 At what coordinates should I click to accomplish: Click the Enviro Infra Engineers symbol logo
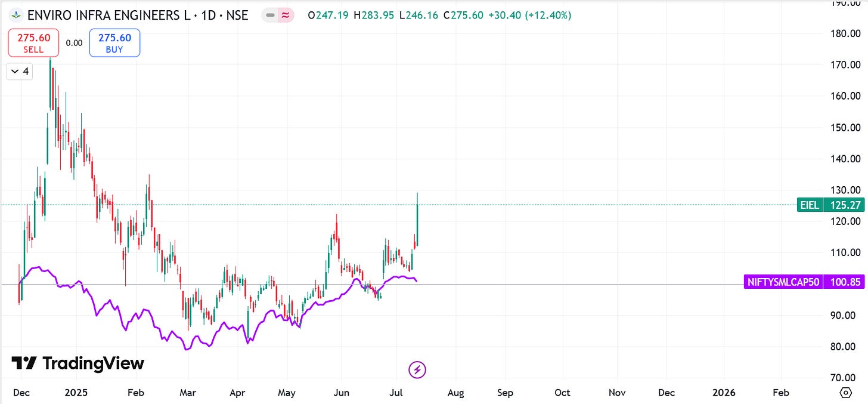click(x=16, y=15)
